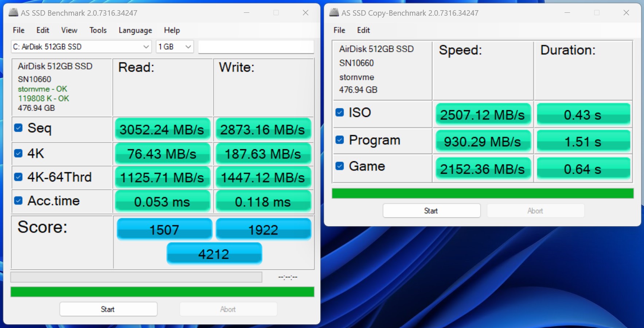Click the gray progress bar above the green bar
Viewport: 644px width, 328px height.
click(136, 277)
